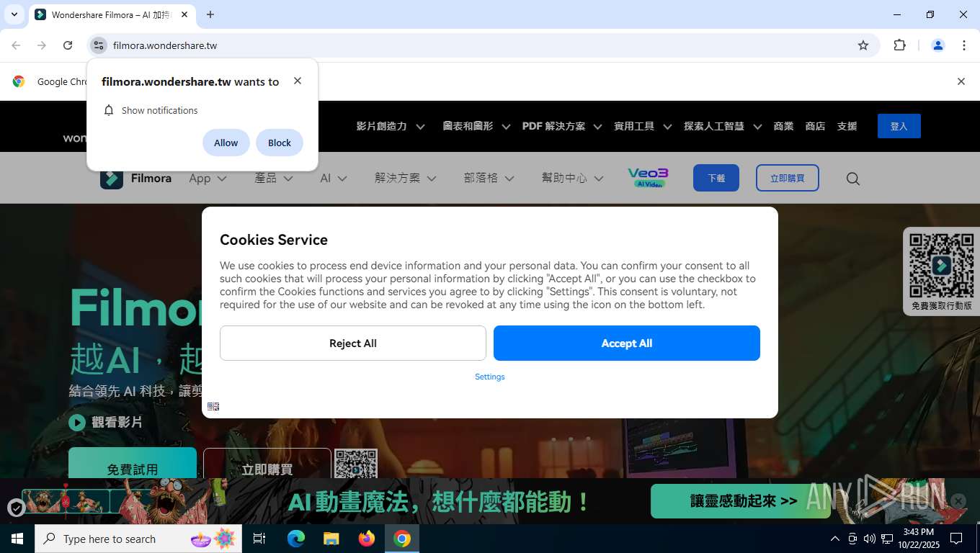Open cookie Settings link
This screenshot has height=553, width=980.
[490, 377]
